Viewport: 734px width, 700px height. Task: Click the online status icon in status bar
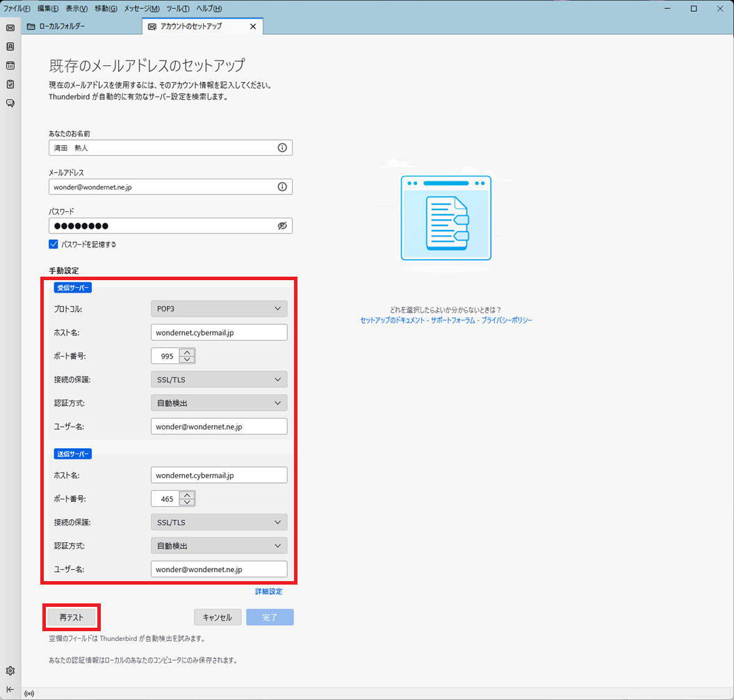click(29, 694)
